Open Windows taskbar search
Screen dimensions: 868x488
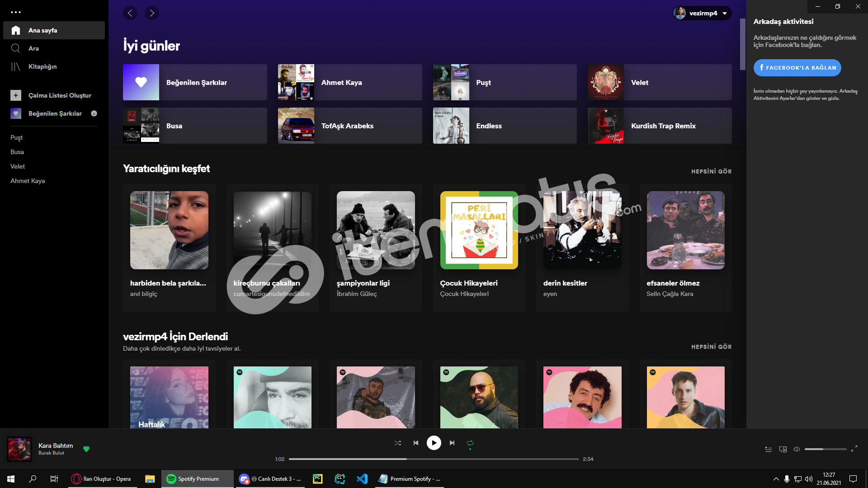click(33, 479)
